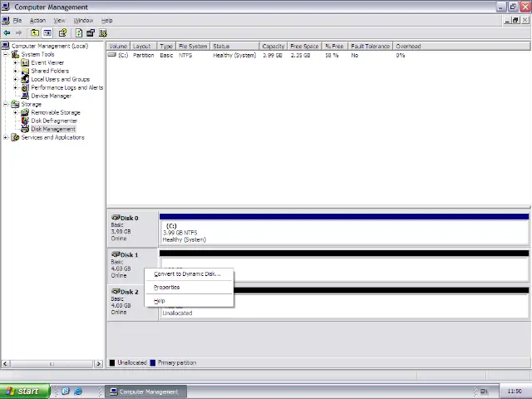
Task: Open the File menu
Action: pos(17,20)
